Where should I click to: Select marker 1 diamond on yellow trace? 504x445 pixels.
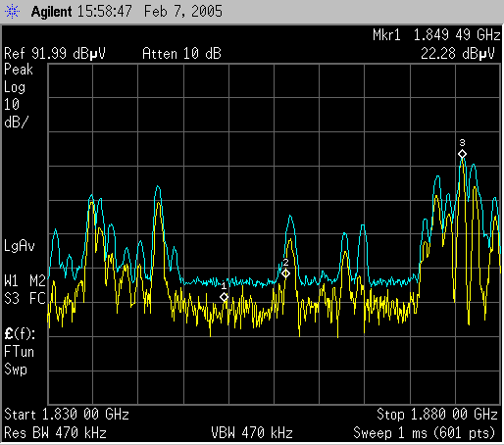pyautogui.click(x=224, y=297)
